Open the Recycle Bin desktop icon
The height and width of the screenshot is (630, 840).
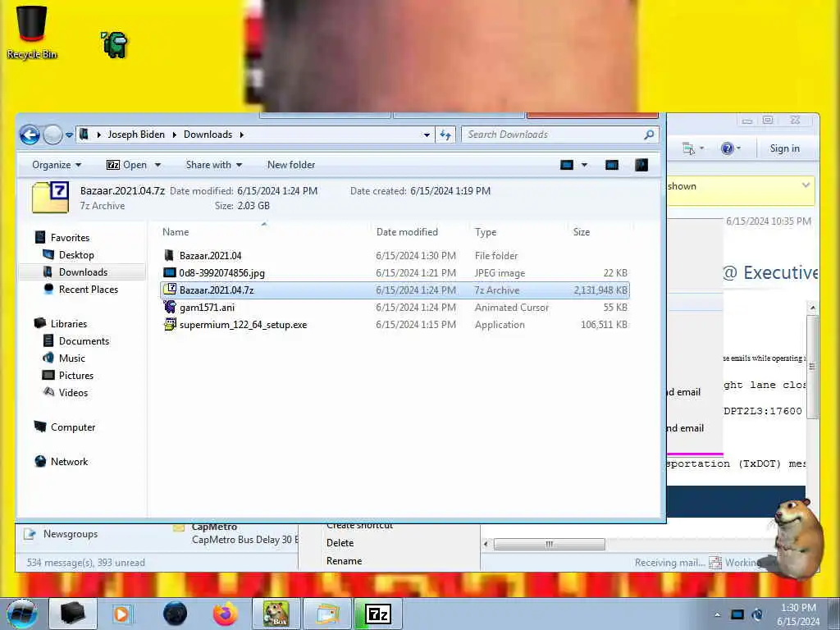[32, 32]
